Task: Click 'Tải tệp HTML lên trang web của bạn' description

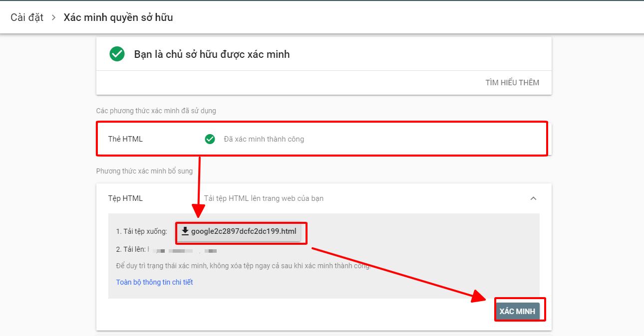Action: coord(264,198)
